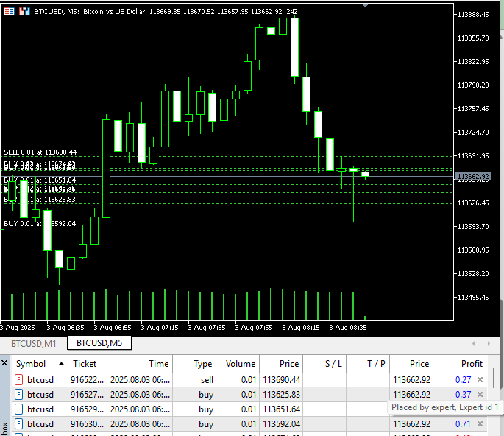Click the open price cell 113651.64
504x436 pixels.
pos(281,409)
